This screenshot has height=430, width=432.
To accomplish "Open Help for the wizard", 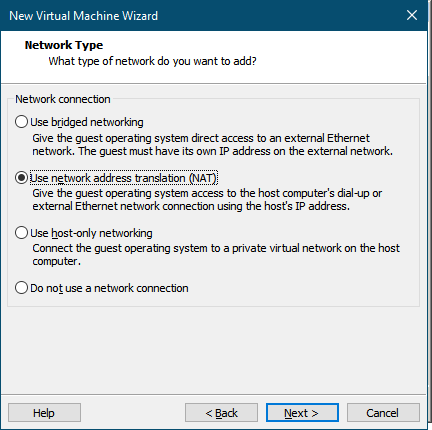I will click(x=44, y=413).
